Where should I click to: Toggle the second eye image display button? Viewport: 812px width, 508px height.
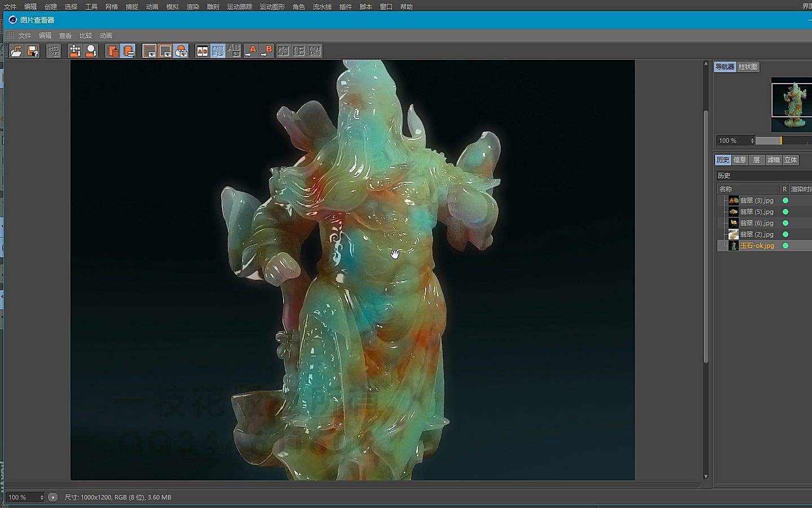[x=165, y=51]
